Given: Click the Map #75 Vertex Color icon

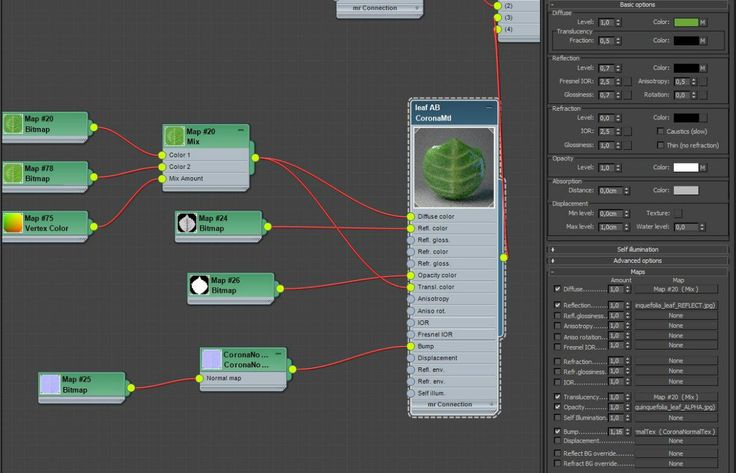Looking at the screenshot, I should [12, 223].
